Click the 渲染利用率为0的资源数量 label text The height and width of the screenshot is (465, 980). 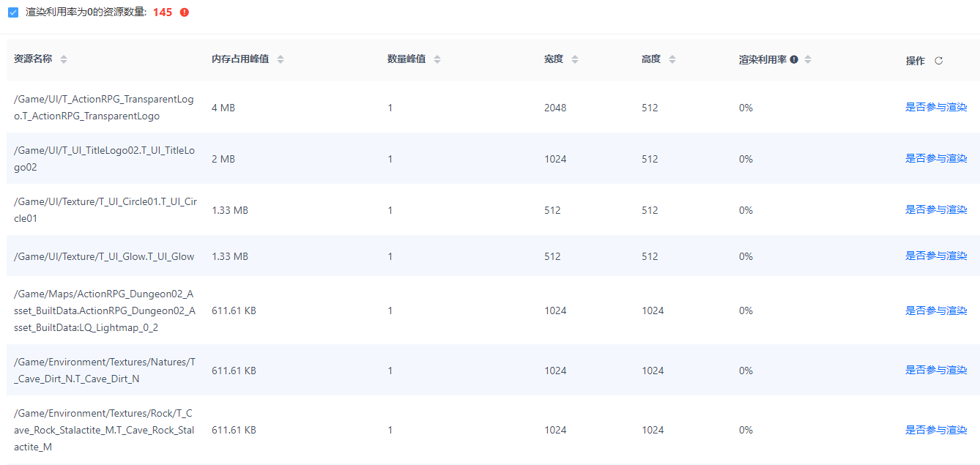tap(86, 12)
